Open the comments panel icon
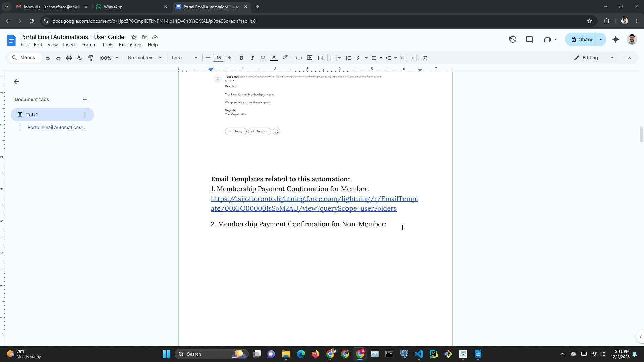The height and width of the screenshot is (362, 644). pos(529,40)
